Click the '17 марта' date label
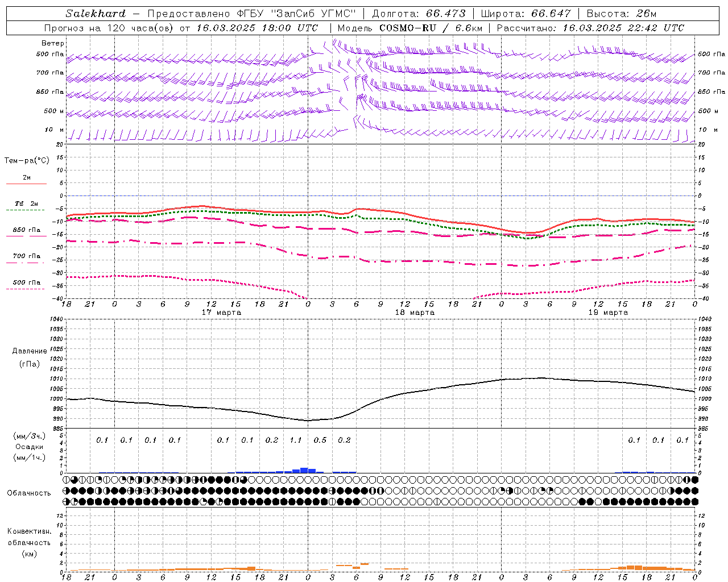The image size is (728, 582). (222, 313)
